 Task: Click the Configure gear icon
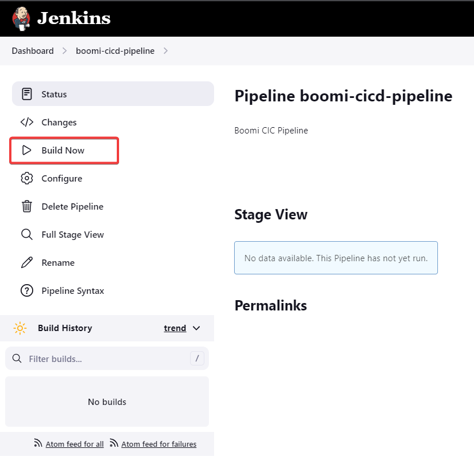pyautogui.click(x=27, y=178)
